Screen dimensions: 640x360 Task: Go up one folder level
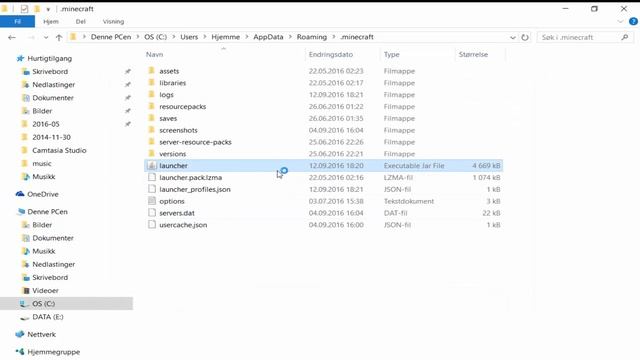[x=59, y=37]
